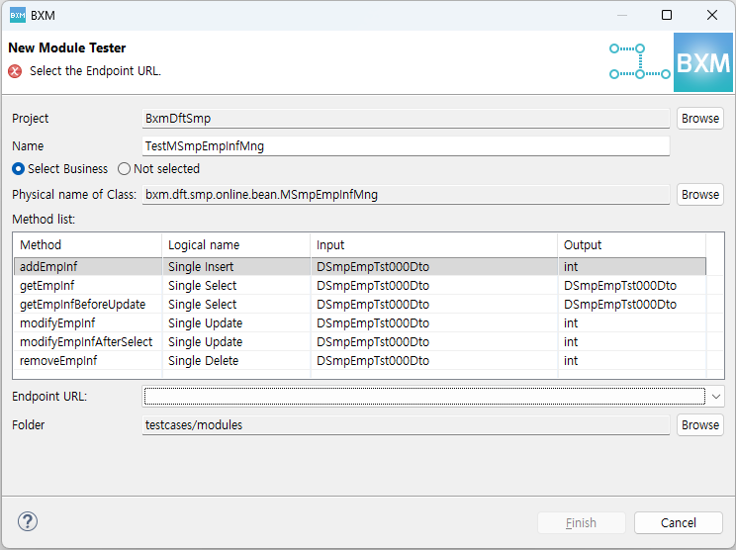
Task: Maximize the BXM dialog window
Action: (667, 15)
